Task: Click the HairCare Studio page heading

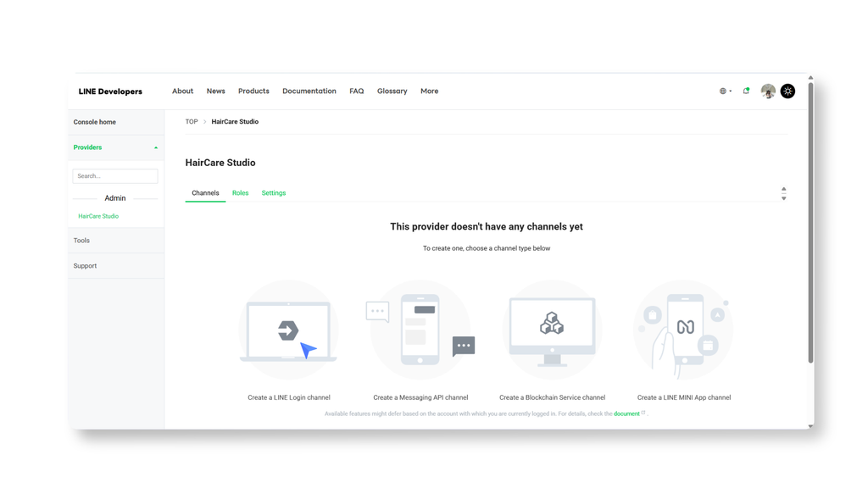Action: [220, 163]
